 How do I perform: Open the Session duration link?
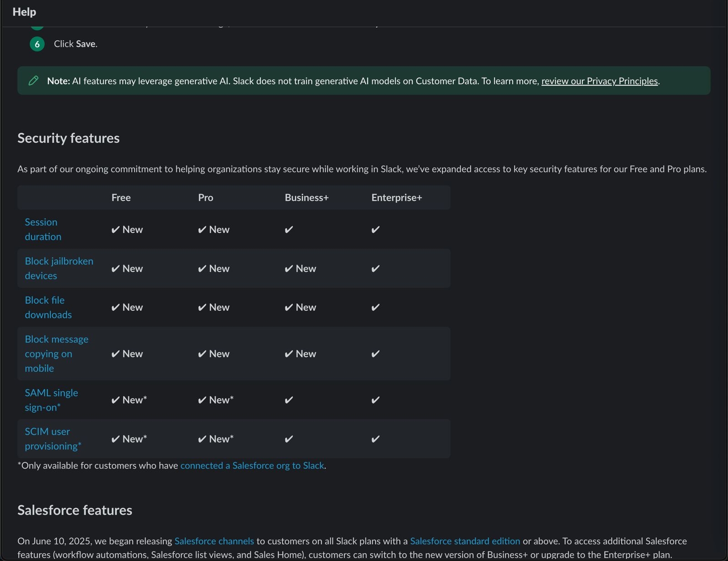pos(43,229)
